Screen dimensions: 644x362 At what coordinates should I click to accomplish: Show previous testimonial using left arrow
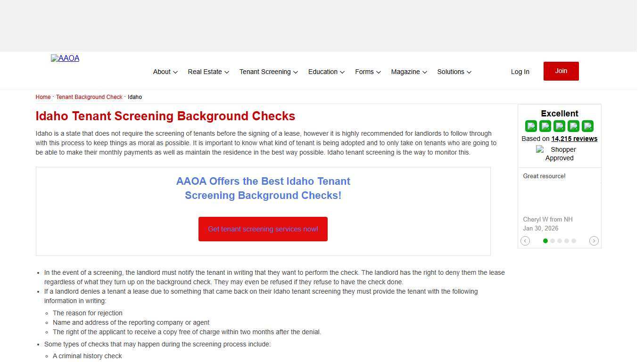coord(525,241)
